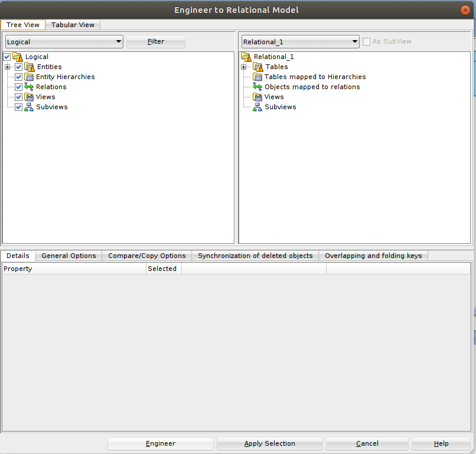Click the Subviews icon in Relational_1 tree
The width and height of the screenshot is (476, 454).
click(x=257, y=107)
